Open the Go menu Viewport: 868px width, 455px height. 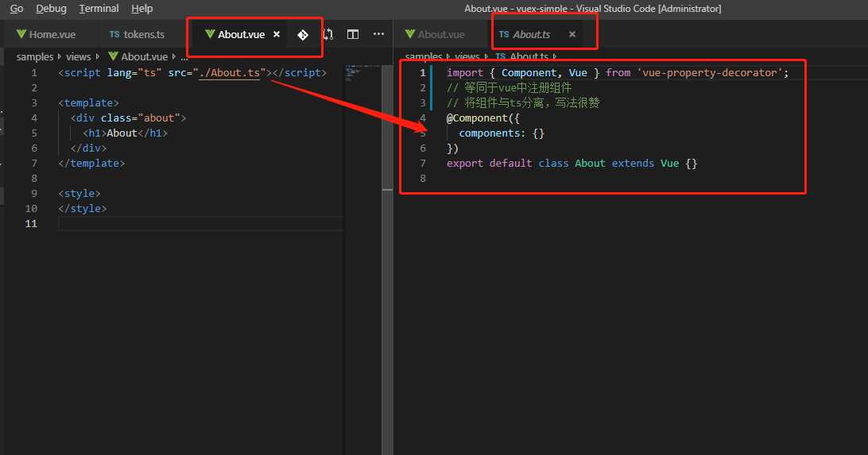click(17, 8)
